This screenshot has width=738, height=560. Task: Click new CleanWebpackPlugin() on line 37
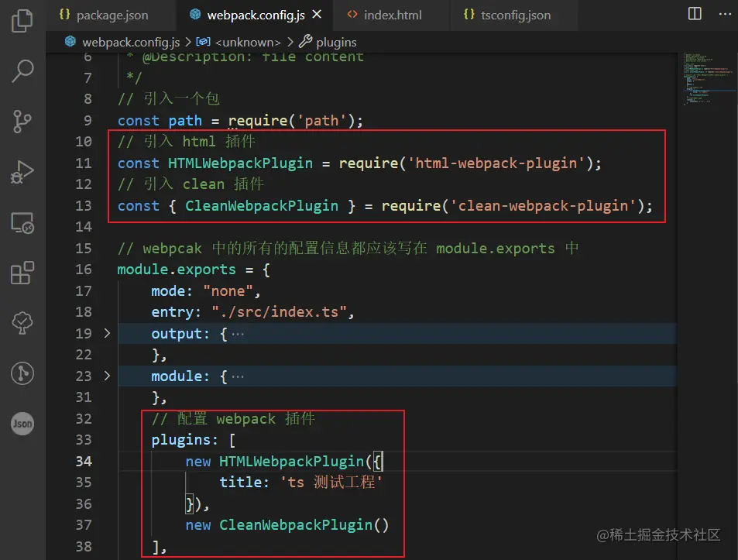[287, 525]
